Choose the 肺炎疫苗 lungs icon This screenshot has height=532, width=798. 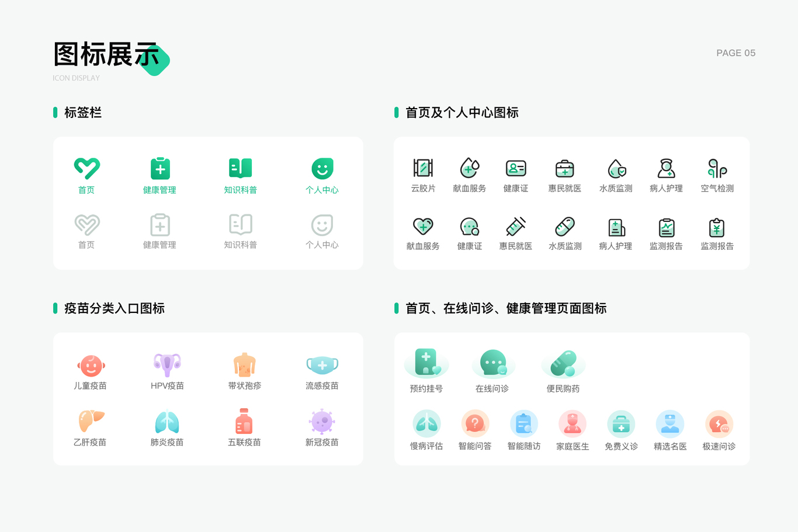click(167, 422)
